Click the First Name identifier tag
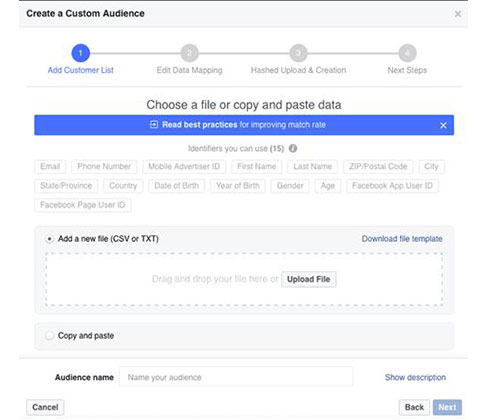Viewport: 487px width, 420px height. [256, 166]
